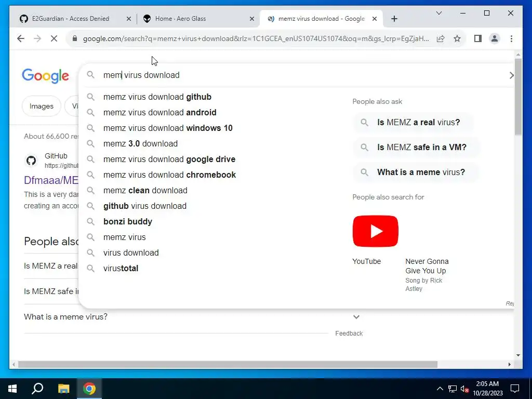
Task: Click the Chrome taskbar icon
Action: click(x=89, y=389)
